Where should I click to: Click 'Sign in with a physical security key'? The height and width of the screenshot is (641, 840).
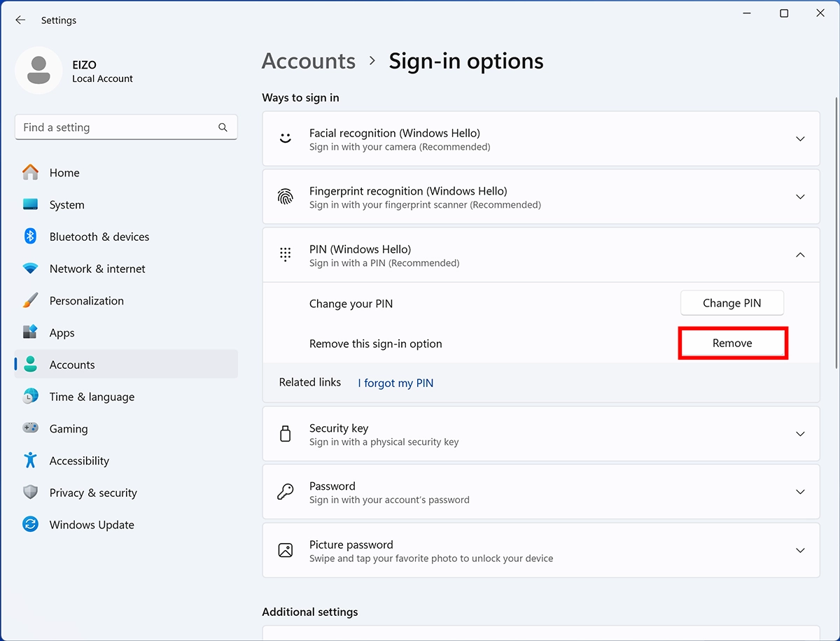pos(384,442)
